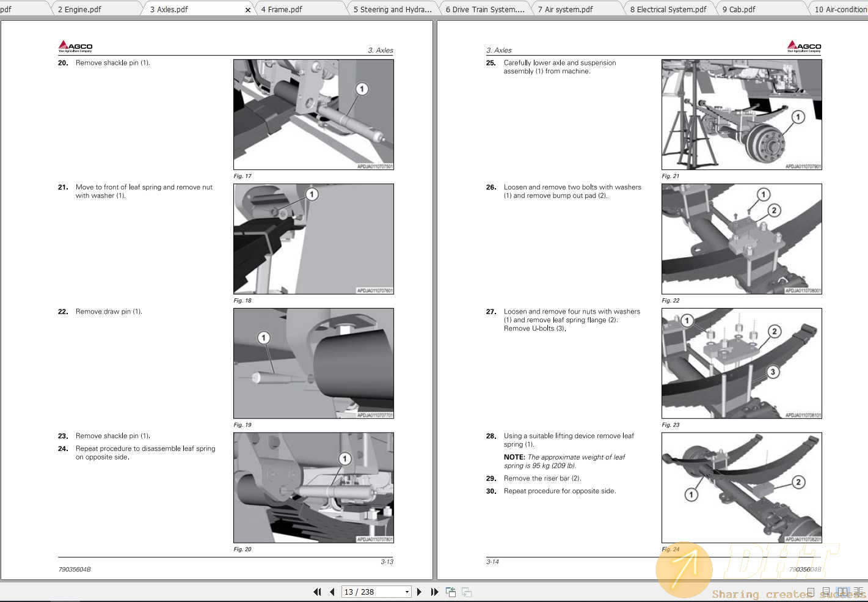Click text 'Carefully lower axle and suspension'

[560, 63]
